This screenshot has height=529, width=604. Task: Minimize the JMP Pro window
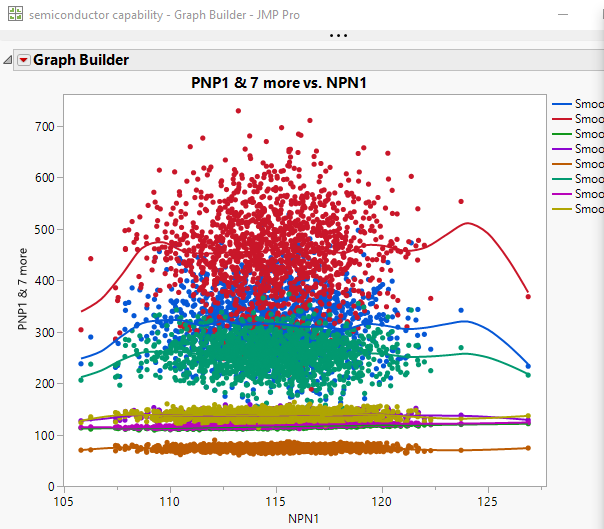(x=563, y=15)
